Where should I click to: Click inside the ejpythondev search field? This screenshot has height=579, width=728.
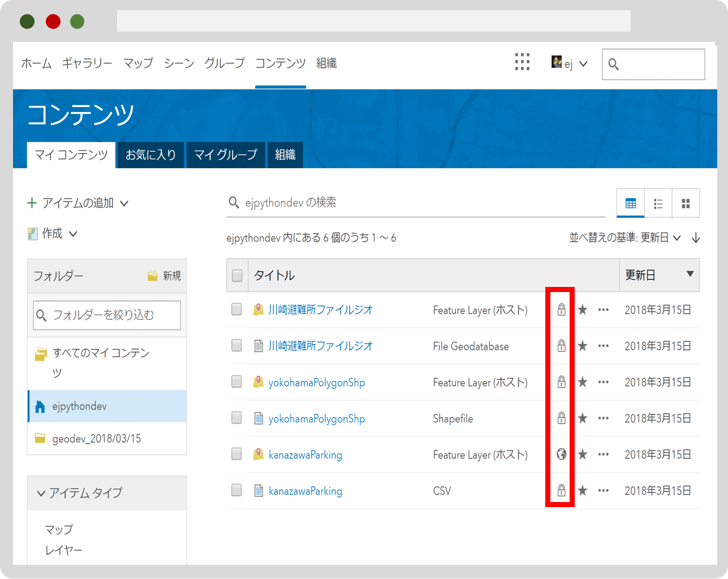396,203
